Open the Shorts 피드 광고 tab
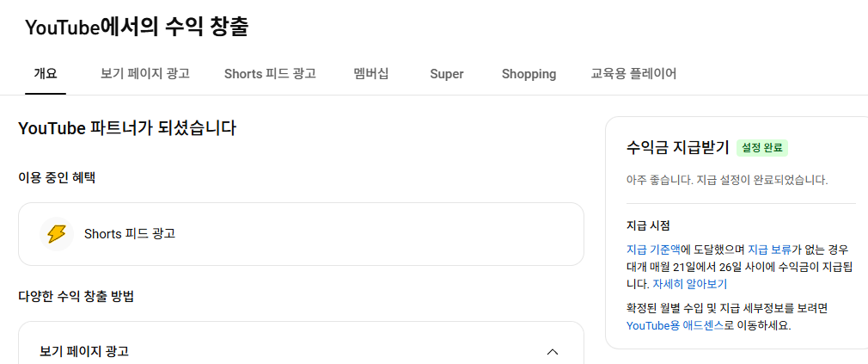The width and height of the screenshot is (868, 364). coord(270,74)
